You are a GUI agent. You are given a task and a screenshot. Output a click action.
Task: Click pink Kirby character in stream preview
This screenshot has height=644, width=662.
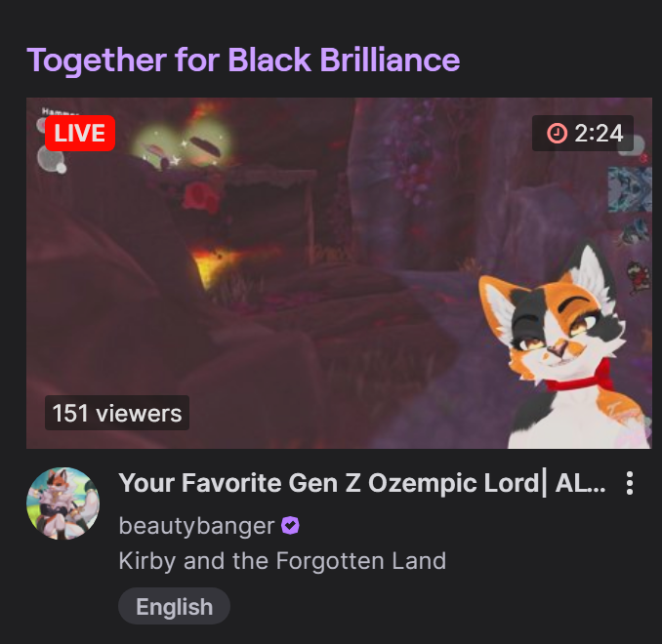coord(202,197)
